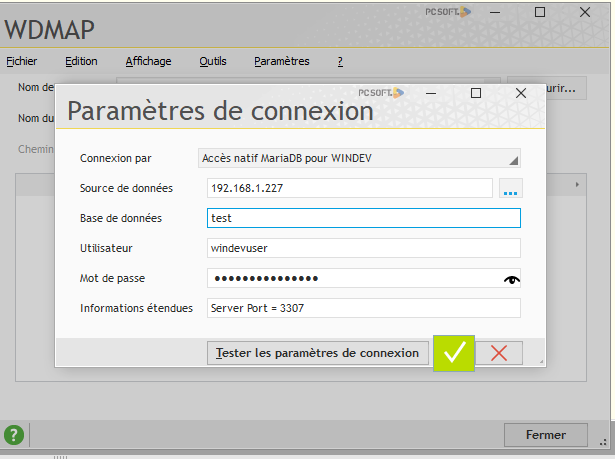Image resolution: width=615 pixels, height=459 pixels.
Task: Open the Edition menu
Action: point(81,61)
